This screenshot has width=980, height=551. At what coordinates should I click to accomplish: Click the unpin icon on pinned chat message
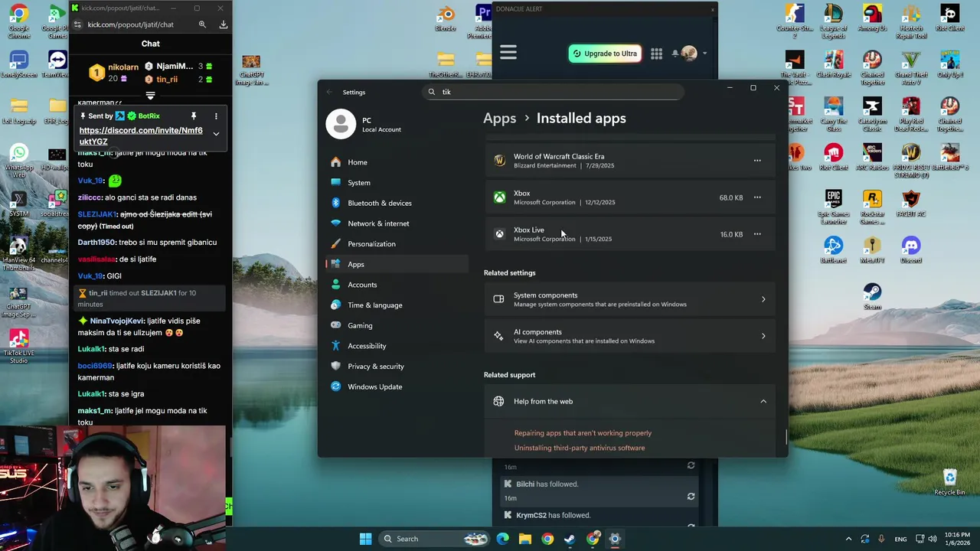[194, 116]
